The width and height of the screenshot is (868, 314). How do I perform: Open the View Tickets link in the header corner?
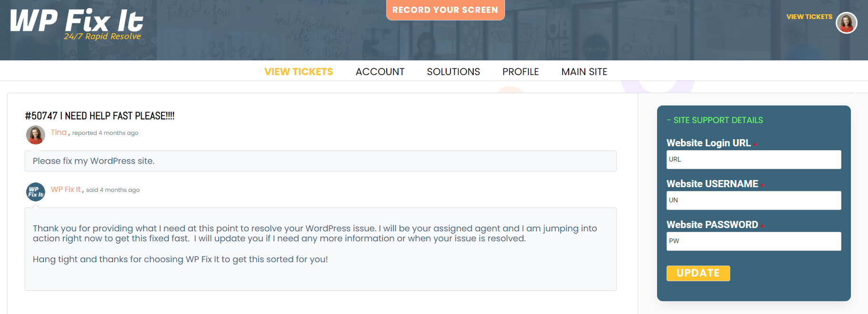pyautogui.click(x=809, y=17)
